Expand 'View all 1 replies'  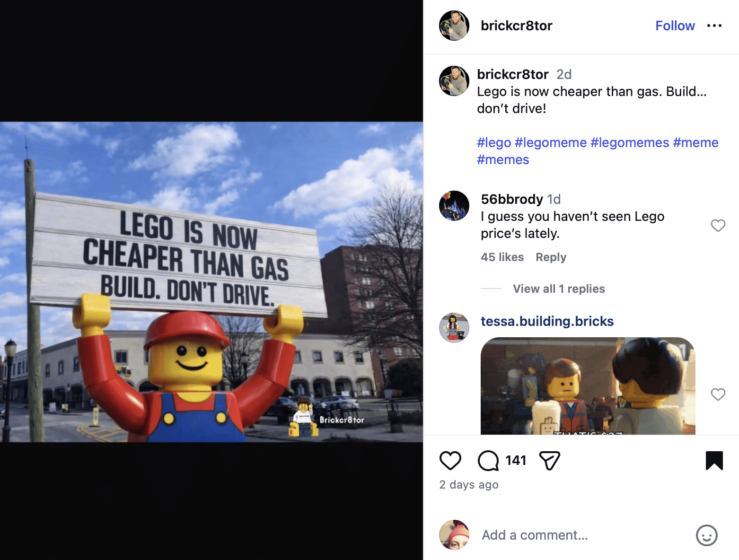(x=558, y=289)
